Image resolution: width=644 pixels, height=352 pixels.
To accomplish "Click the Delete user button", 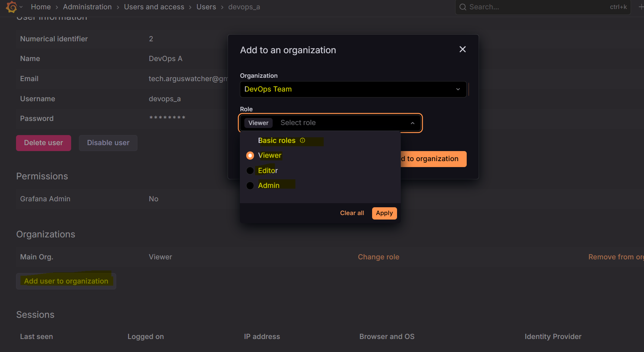I will coord(44,143).
